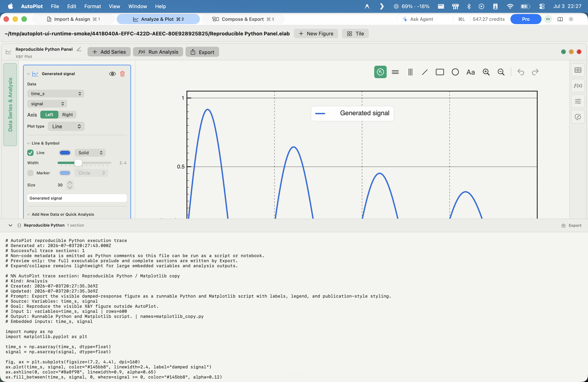Screen dimensions: 588x382
Task: Click the zoom out magnifier icon
Action: (x=501, y=72)
